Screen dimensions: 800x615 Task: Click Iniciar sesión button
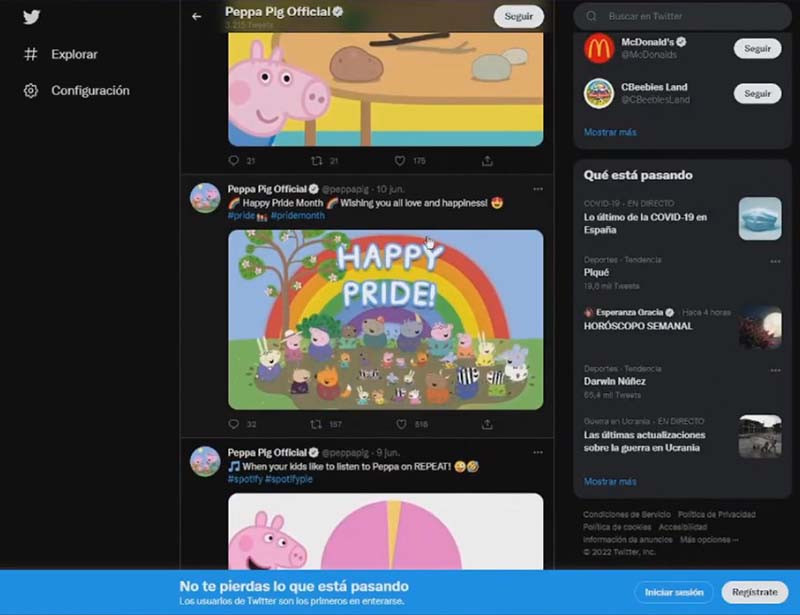(674, 592)
